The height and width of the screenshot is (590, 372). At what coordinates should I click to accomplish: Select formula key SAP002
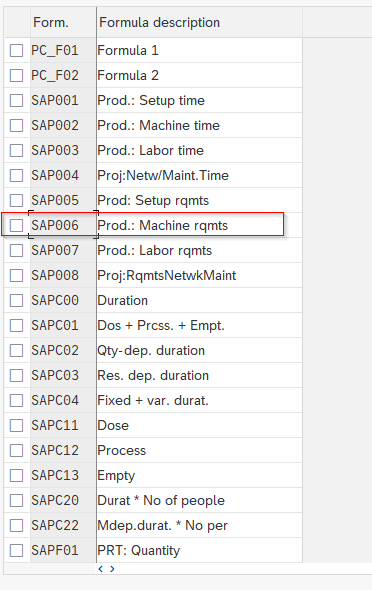(63, 125)
